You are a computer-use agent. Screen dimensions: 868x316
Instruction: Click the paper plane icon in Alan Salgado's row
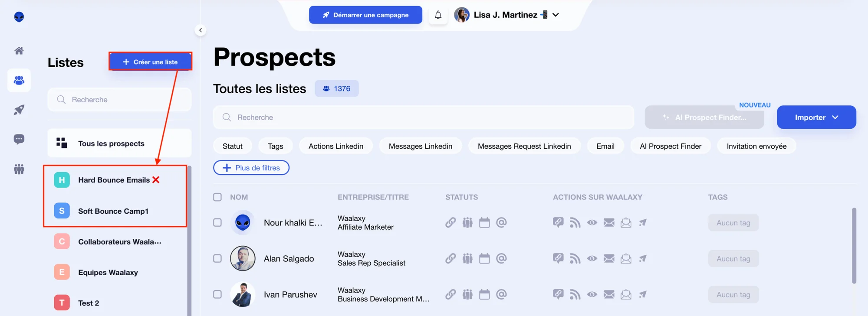[643, 259]
